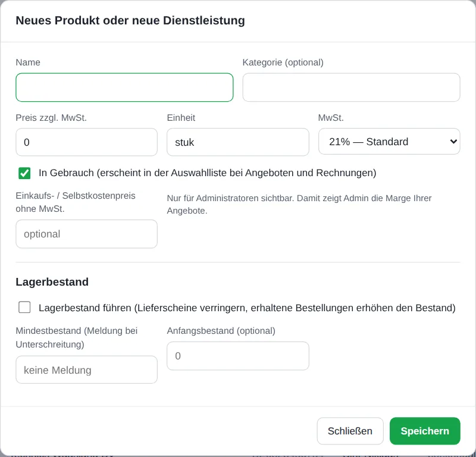
Task: Click the Nur für Administratoren sichtbar hint
Action: pyautogui.click(x=299, y=204)
